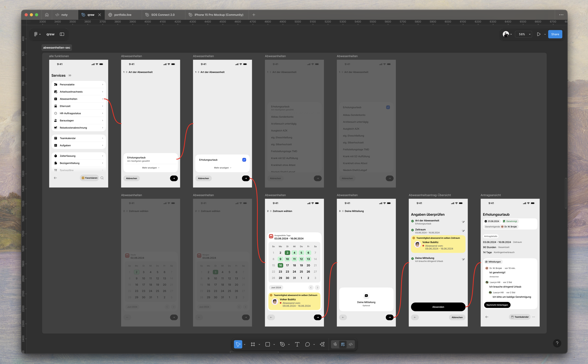Select the abwesenheiten-sec section label
The image size is (588, 364).
tap(57, 48)
